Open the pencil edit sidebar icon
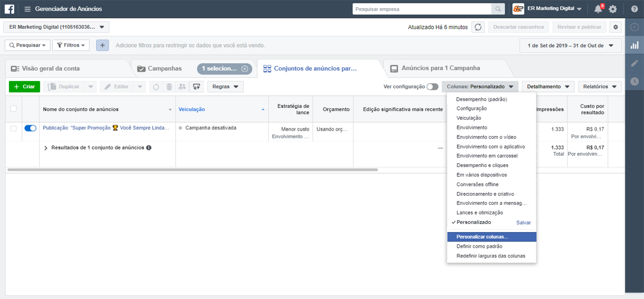Screen dimensions: 644x299 635,63
